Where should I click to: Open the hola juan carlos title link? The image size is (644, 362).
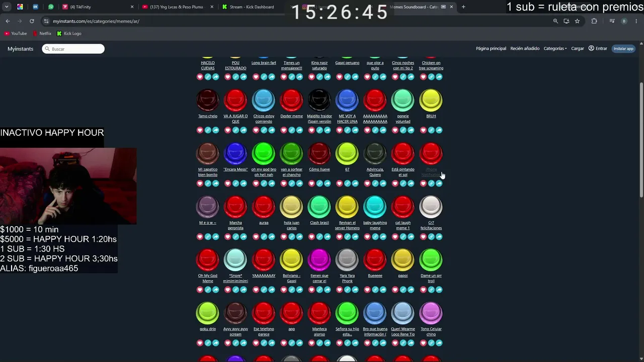[x=291, y=225]
